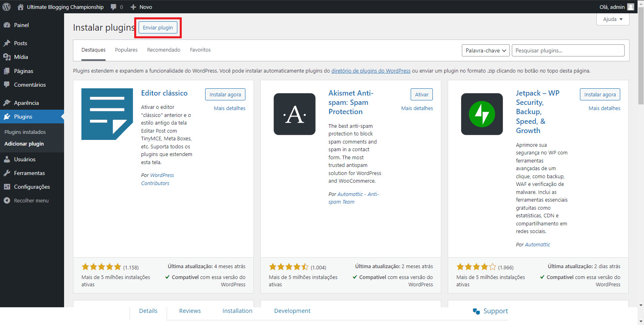The image size is (644, 325).
Task: Click the Configurações settings icon
Action: pyautogui.click(x=7, y=187)
